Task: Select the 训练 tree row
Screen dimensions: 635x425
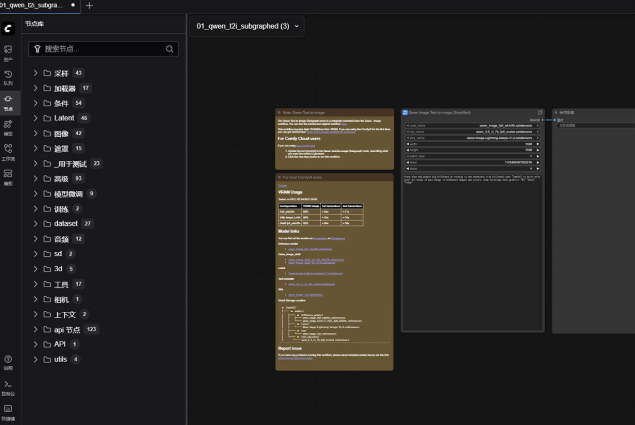Action: point(103,209)
